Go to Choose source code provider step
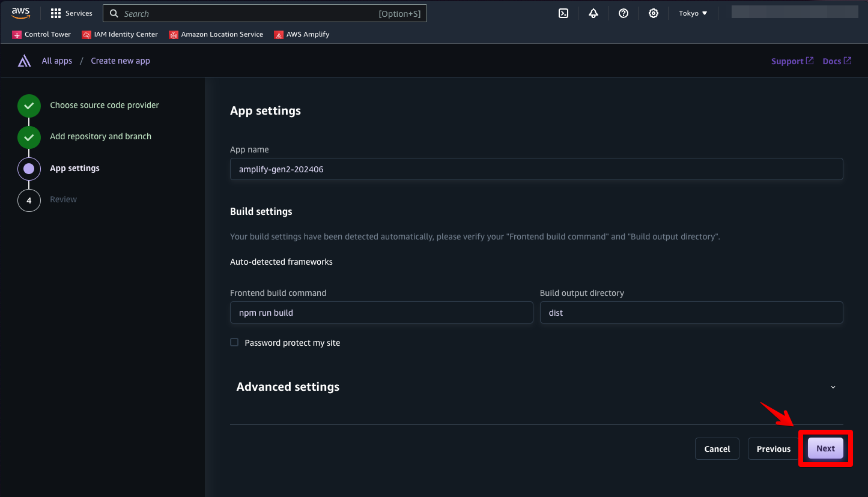Image resolution: width=868 pixels, height=497 pixels. [104, 105]
